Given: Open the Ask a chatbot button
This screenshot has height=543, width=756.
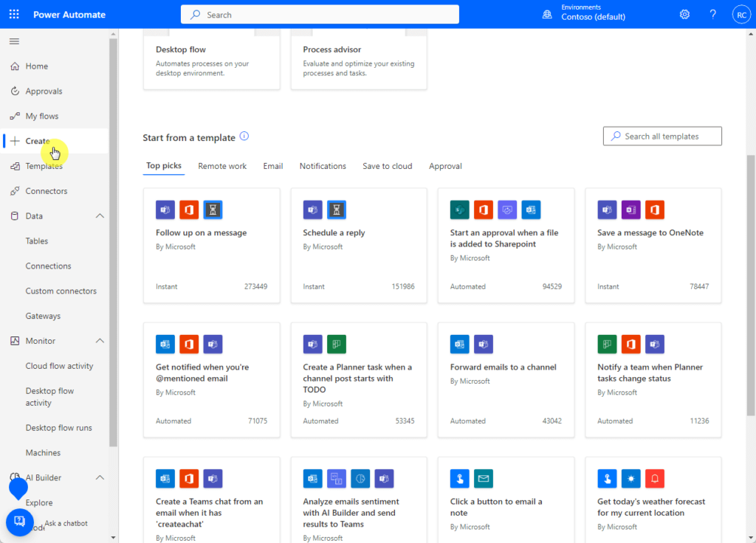Looking at the screenshot, I should pos(20,522).
